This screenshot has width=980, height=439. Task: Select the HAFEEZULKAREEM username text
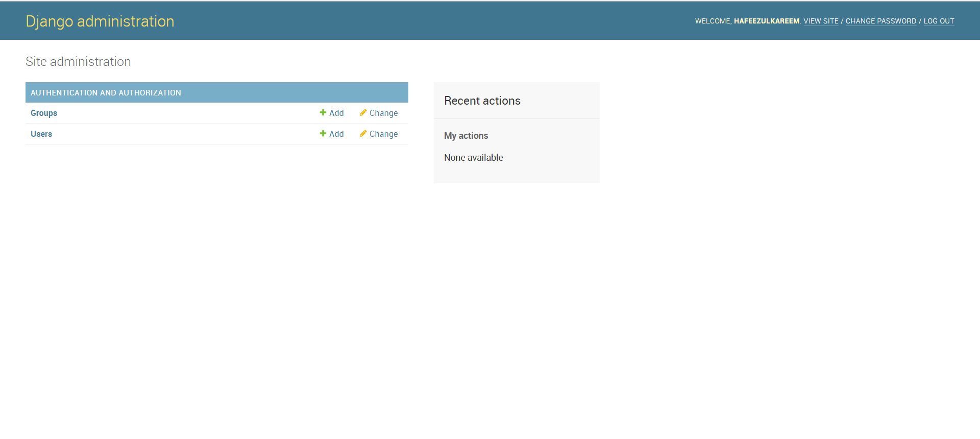click(x=767, y=21)
